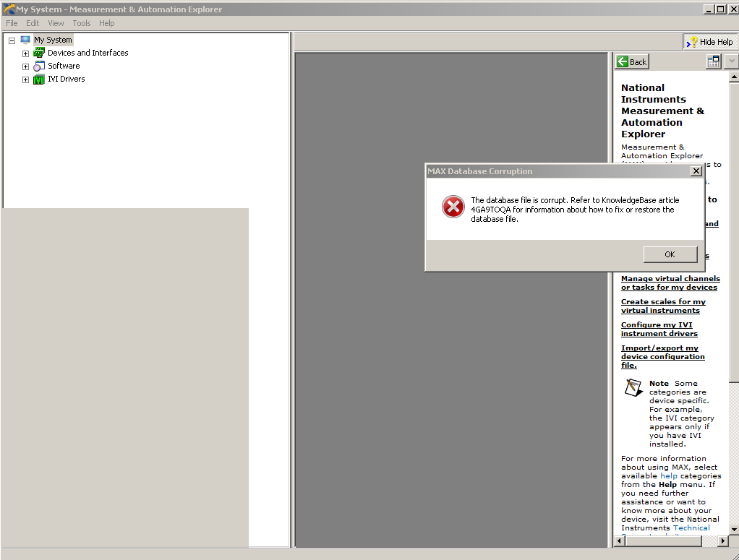Expand the IVI Drivers tree node

point(25,80)
